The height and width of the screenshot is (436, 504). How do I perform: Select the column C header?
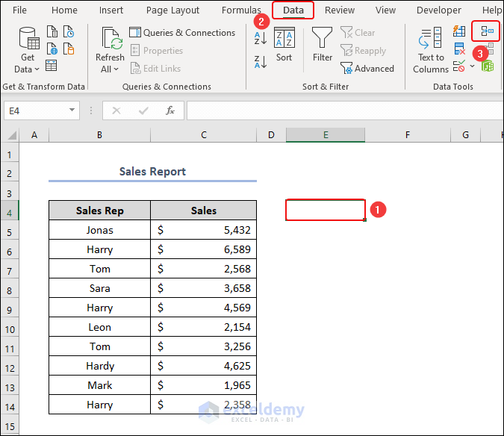[x=203, y=135]
